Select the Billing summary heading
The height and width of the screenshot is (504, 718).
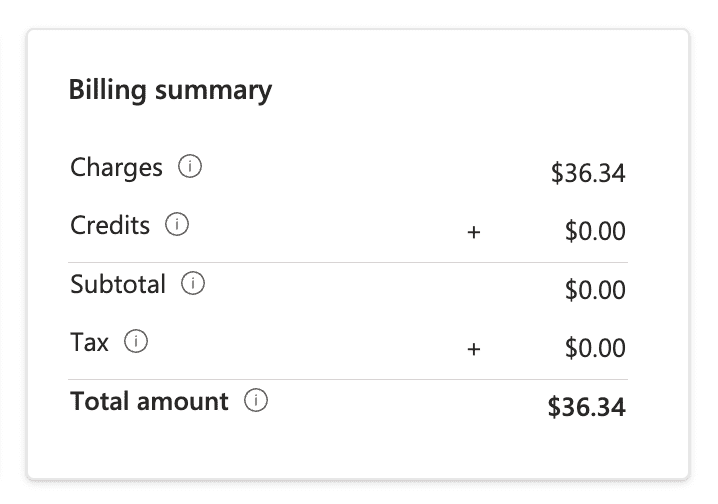(x=170, y=90)
